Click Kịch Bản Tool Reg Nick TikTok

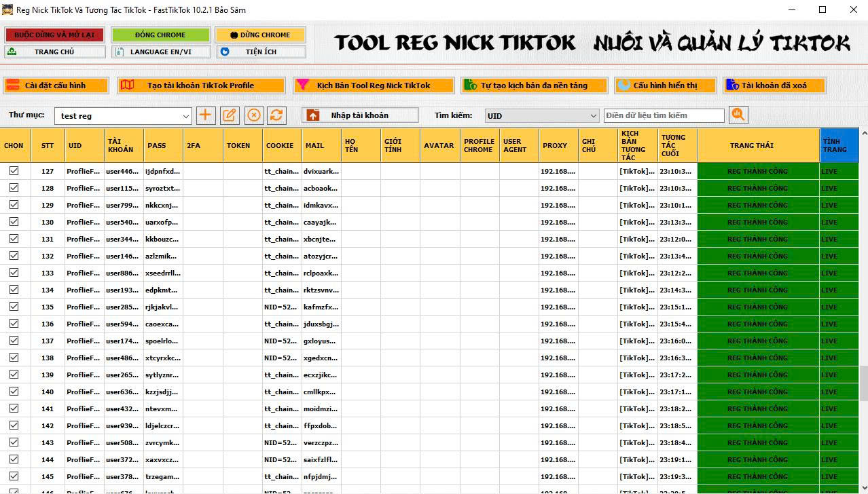(x=374, y=85)
